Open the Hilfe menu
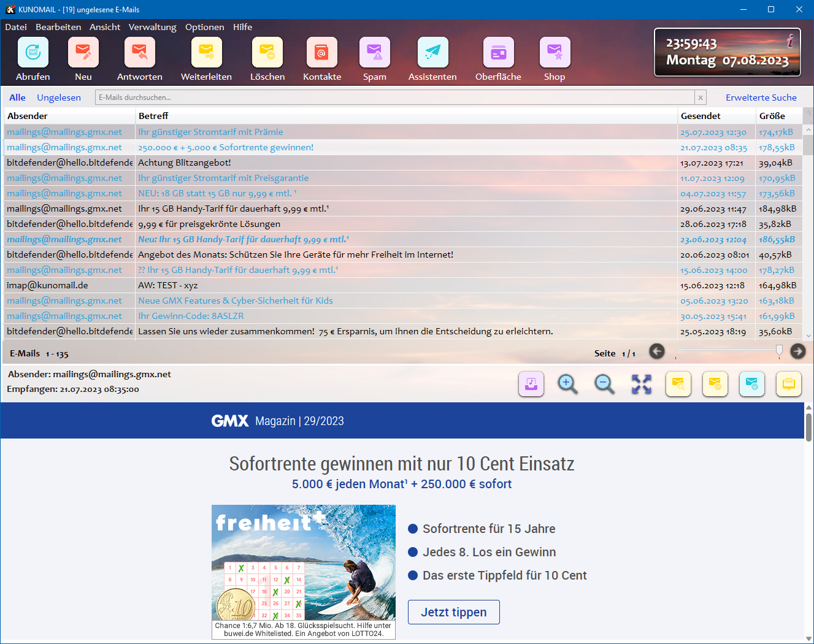 (243, 27)
